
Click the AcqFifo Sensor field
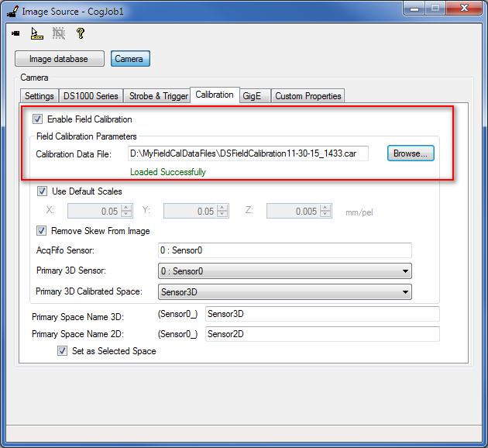click(x=285, y=250)
